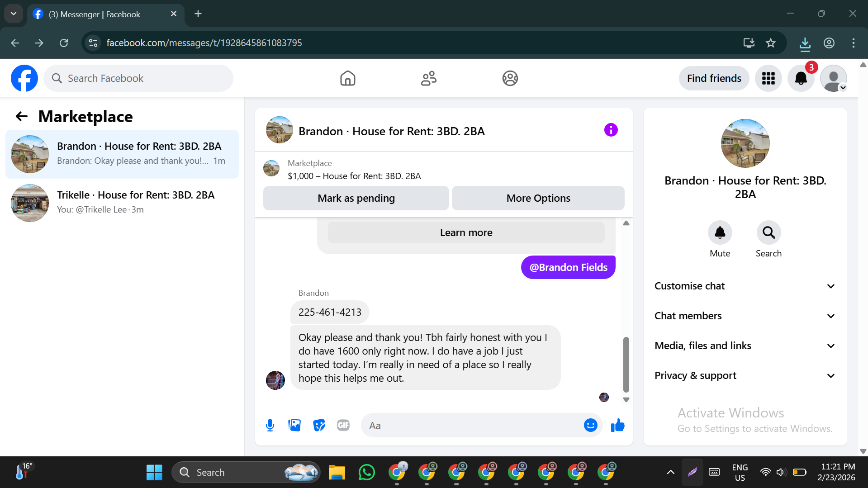
Task: Open the account profile picture menu
Action: (833, 78)
